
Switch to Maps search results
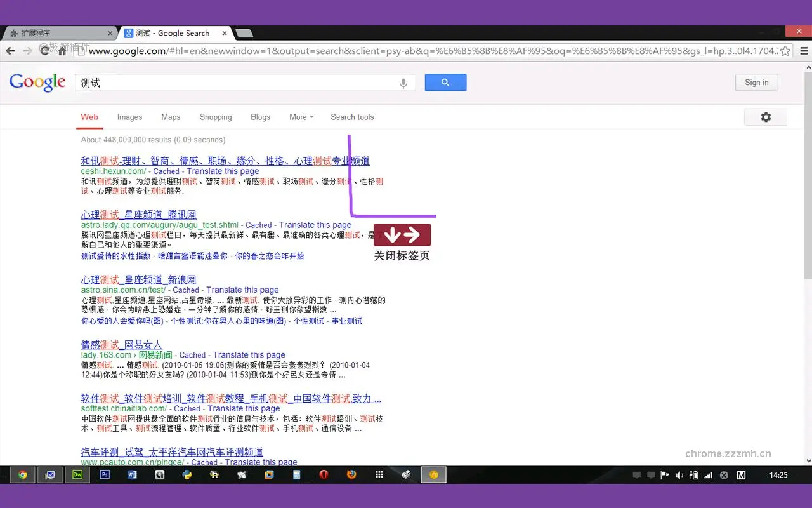[x=171, y=117]
